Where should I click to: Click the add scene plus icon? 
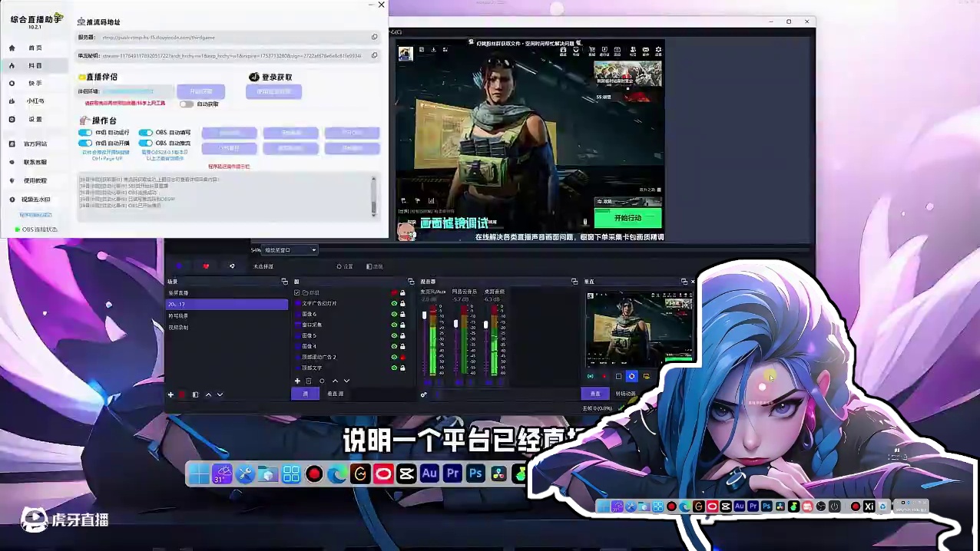[171, 394]
